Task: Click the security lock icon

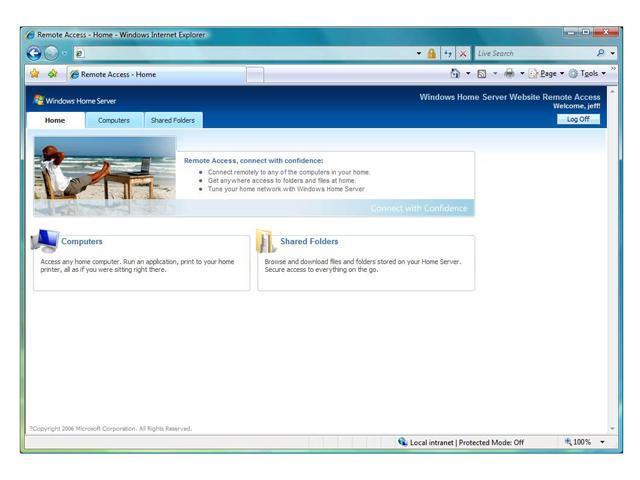Action: [x=431, y=53]
